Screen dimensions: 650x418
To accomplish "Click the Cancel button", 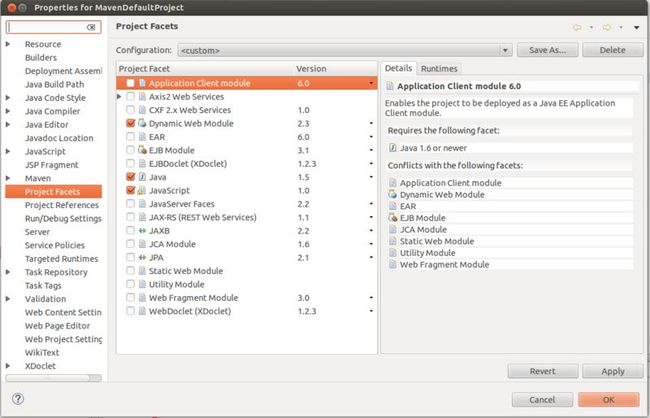I will 542,400.
